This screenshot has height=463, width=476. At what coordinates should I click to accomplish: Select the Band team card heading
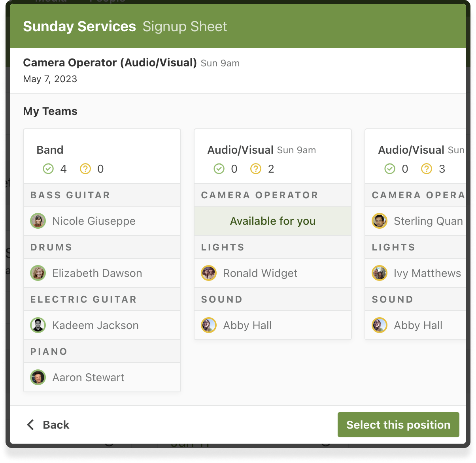(x=50, y=150)
